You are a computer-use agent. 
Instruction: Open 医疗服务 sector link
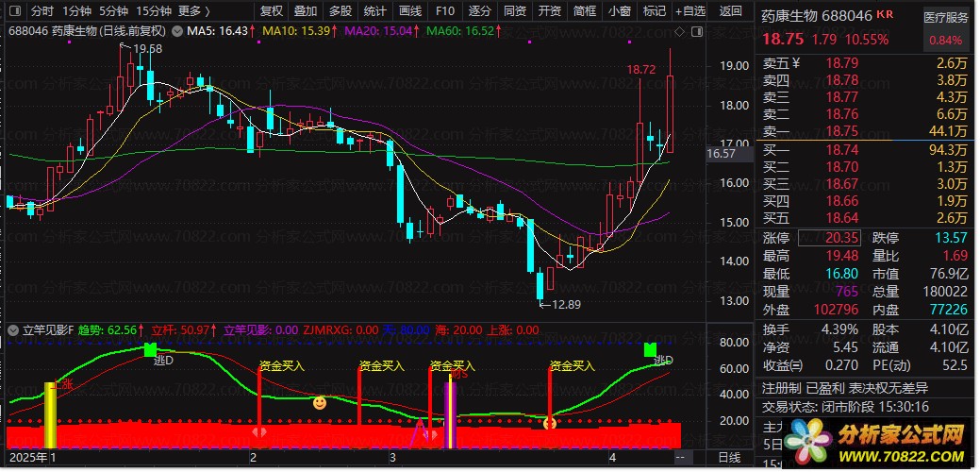tap(945, 18)
